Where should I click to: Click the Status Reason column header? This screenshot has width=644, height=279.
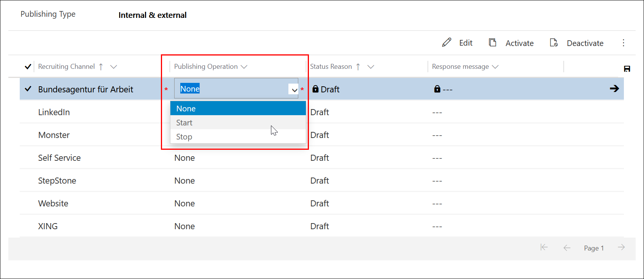tap(331, 67)
